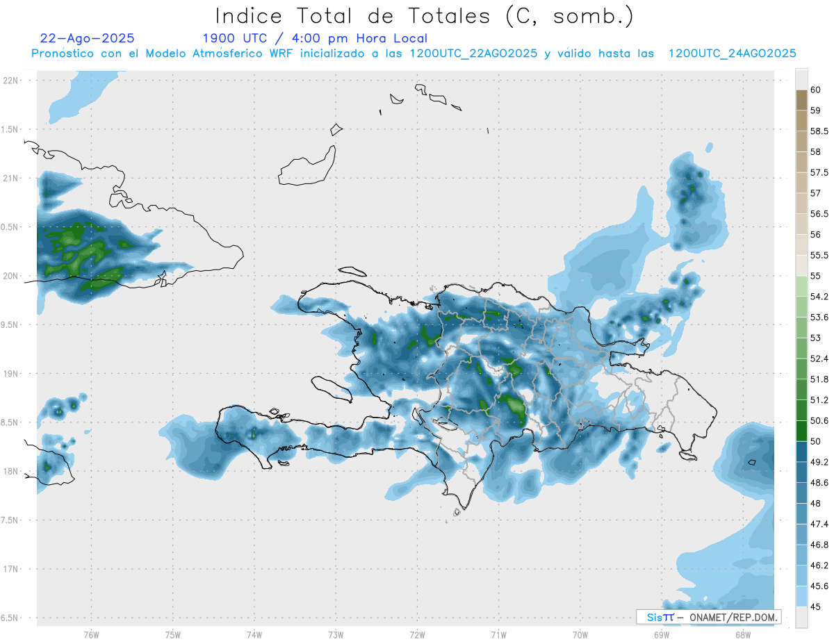Click the '20N' latitude label

point(11,276)
